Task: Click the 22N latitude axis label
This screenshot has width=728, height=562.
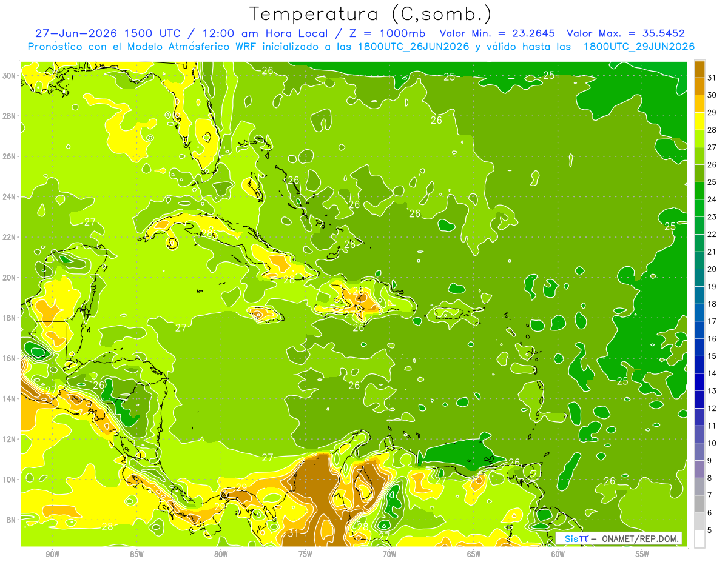Action: coord(10,237)
